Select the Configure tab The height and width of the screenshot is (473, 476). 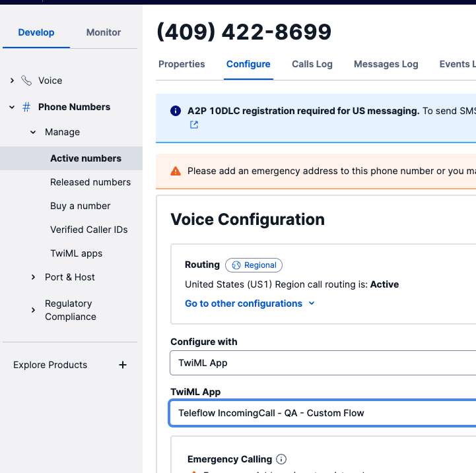tap(248, 65)
